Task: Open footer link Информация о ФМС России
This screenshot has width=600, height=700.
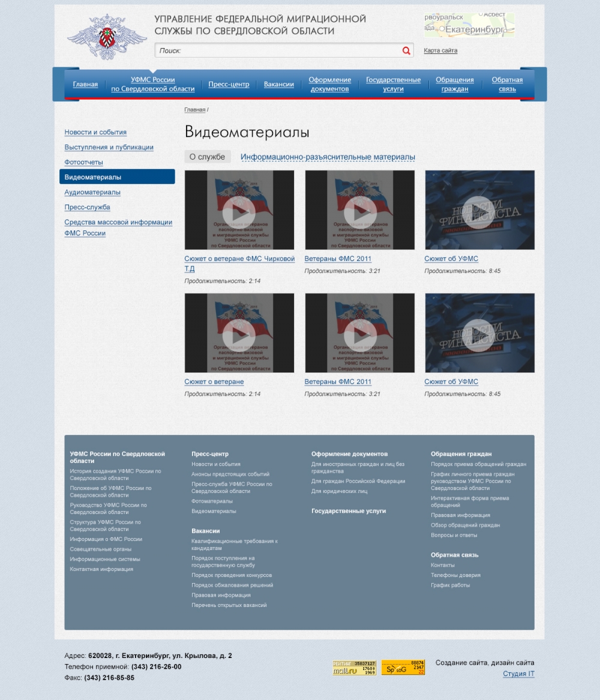Action: tap(106, 539)
